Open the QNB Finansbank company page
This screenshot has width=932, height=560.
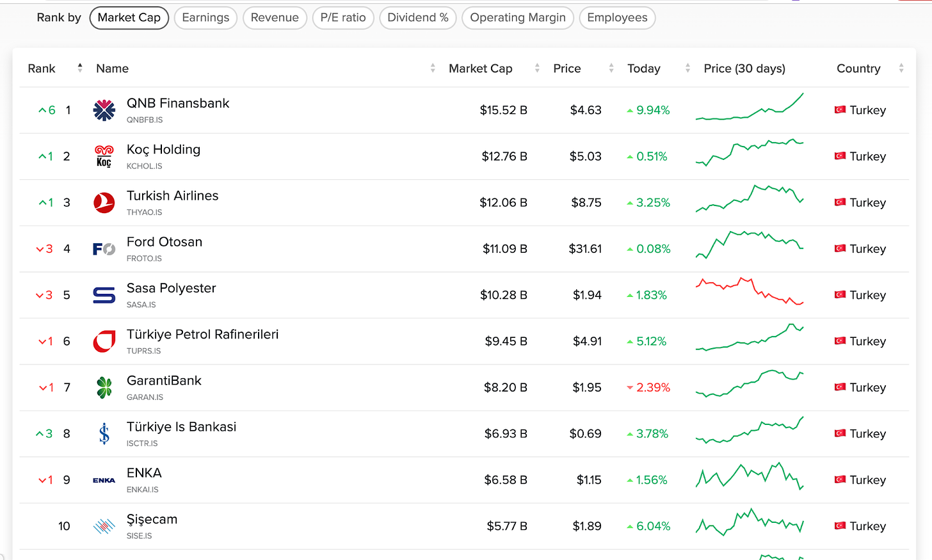tap(178, 103)
